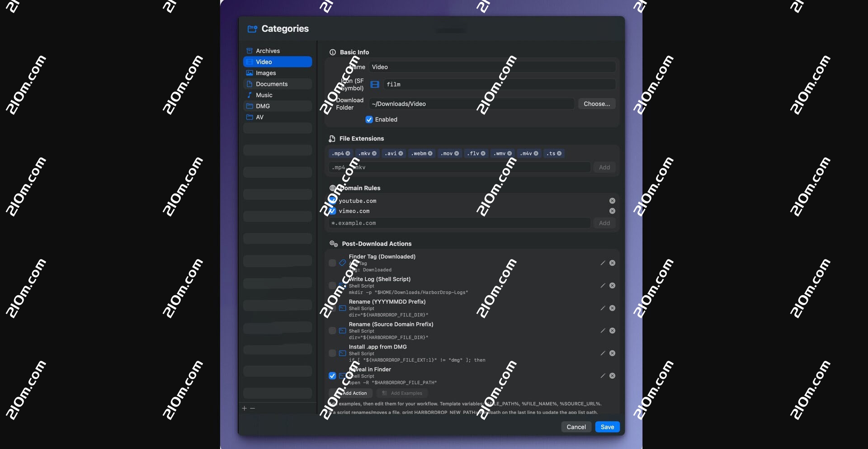Remove the .mp4 extension chip
This screenshot has height=449, width=868.
pyautogui.click(x=348, y=153)
